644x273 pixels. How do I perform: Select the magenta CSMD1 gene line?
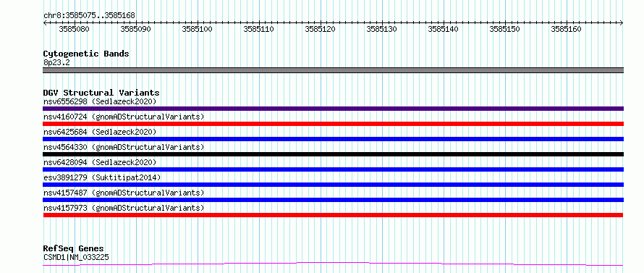pyautogui.click(x=333, y=264)
